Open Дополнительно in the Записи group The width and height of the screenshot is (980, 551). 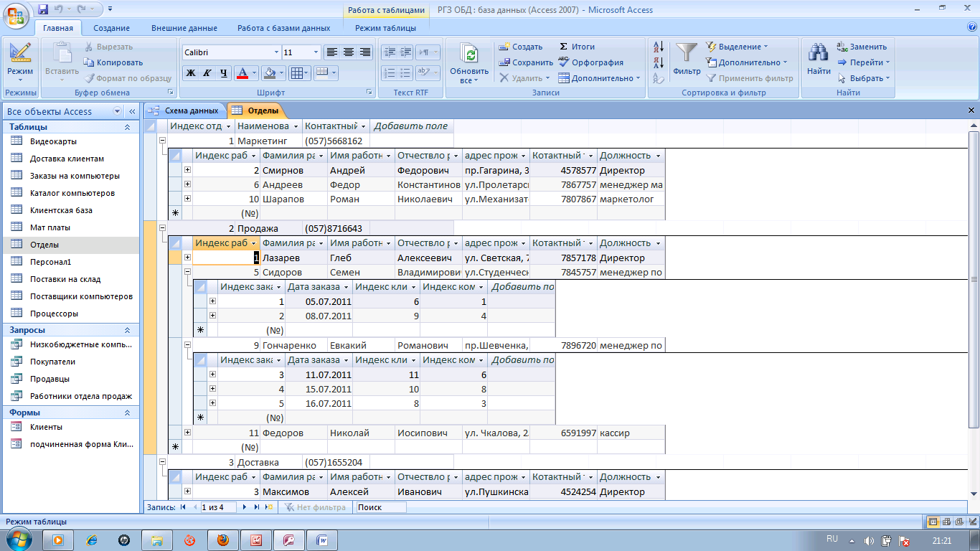coord(600,78)
